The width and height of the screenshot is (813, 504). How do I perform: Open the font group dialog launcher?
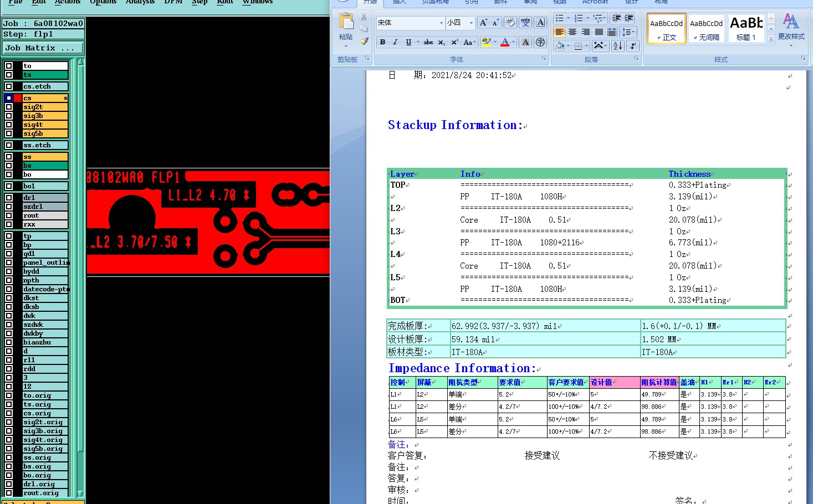point(544,58)
